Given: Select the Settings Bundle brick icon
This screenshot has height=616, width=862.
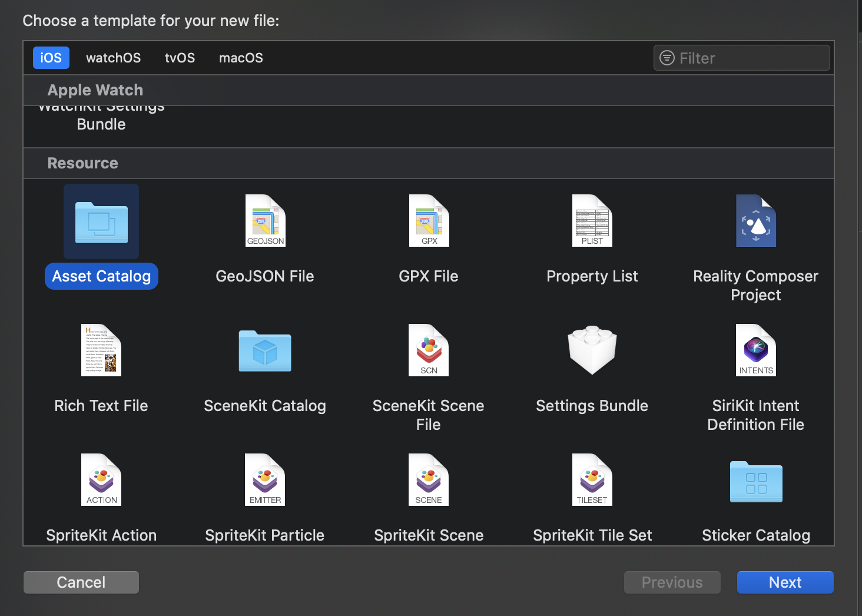Looking at the screenshot, I should point(592,350).
